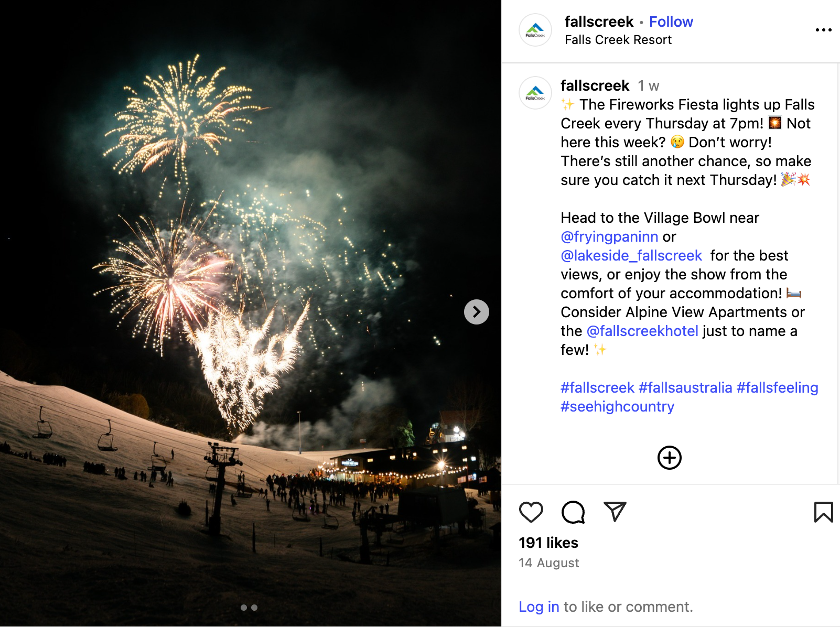The image size is (840, 627).
Task: Visit the @fryingpaninn mention
Action: click(x=609, y=236)
